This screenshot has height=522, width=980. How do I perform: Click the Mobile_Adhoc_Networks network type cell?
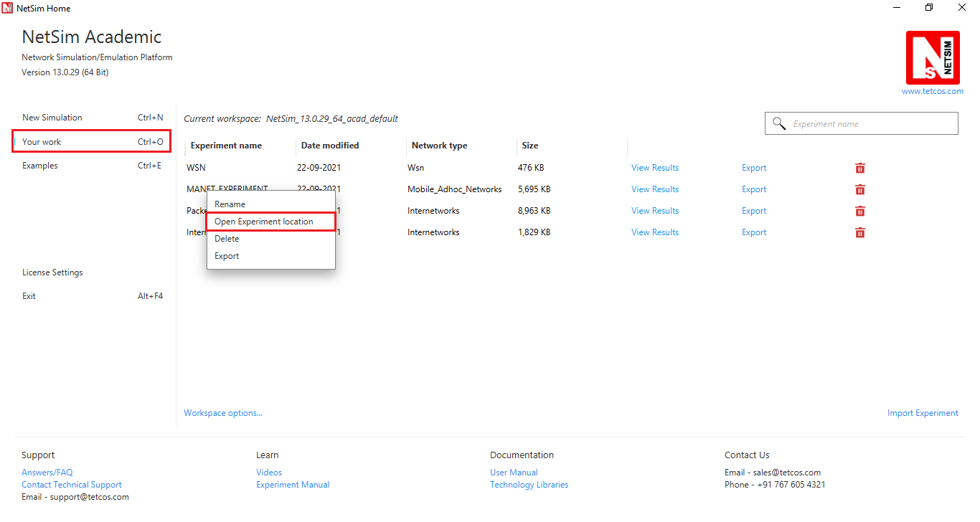click(455, 189)
